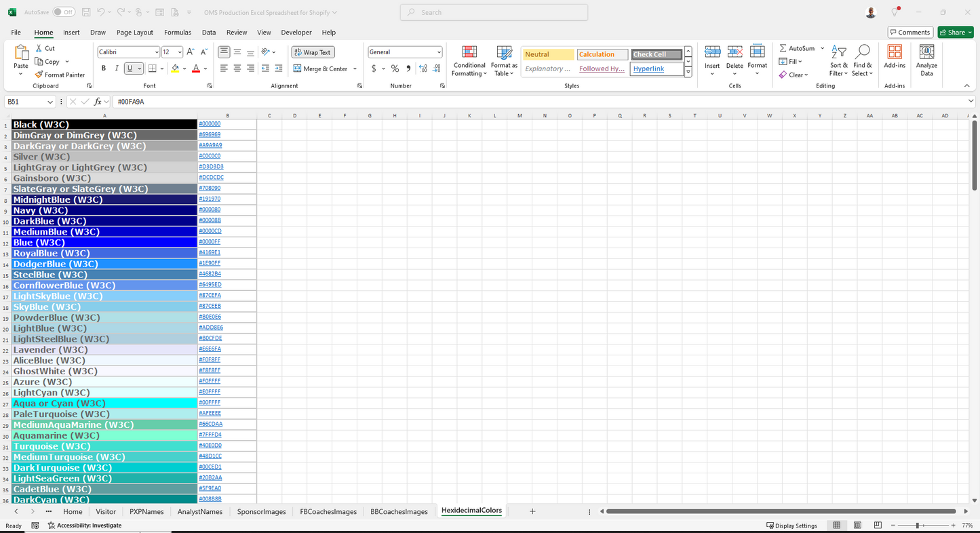Click the AutoSum icon
Image resolution: width=980 pixels, height=533 pixels.
pos(797,48)
